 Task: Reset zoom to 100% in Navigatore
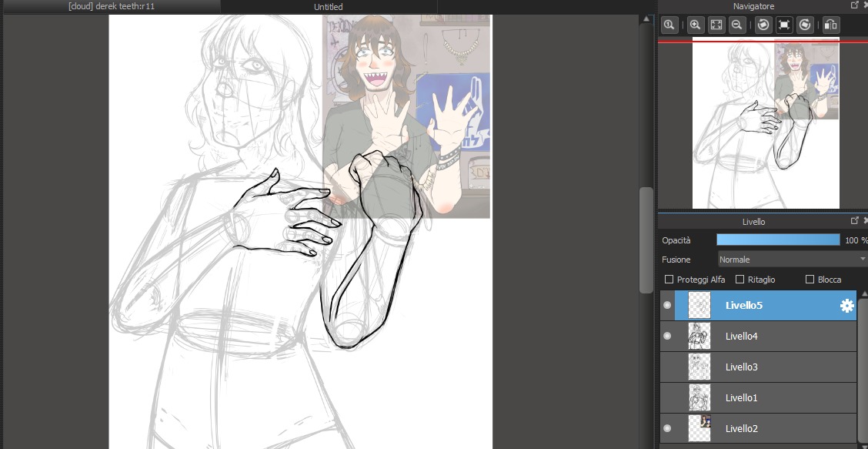669,25
